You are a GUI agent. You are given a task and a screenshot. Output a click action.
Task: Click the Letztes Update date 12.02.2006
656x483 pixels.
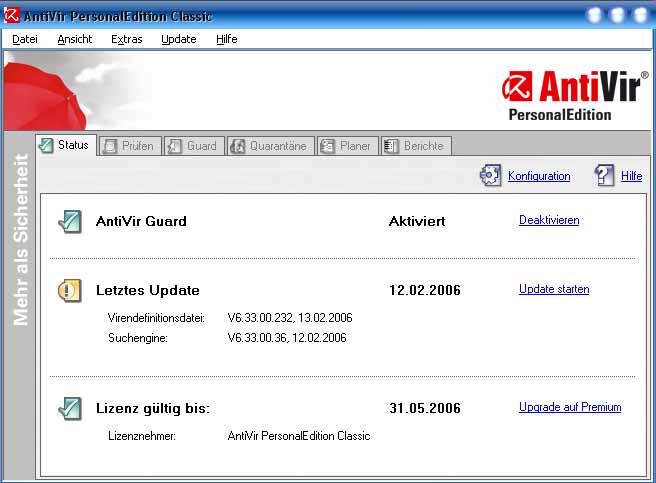pyautogui.click(x=425, y=290)
